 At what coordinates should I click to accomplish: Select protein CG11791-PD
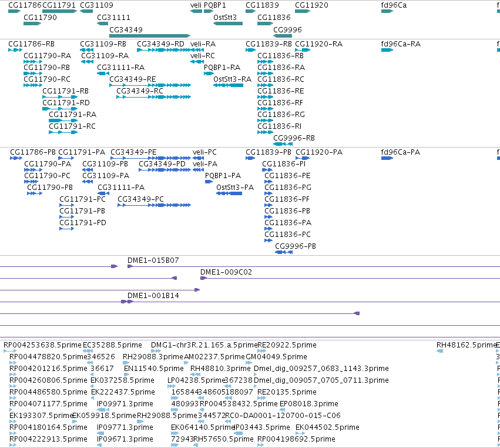click(83, 223)
